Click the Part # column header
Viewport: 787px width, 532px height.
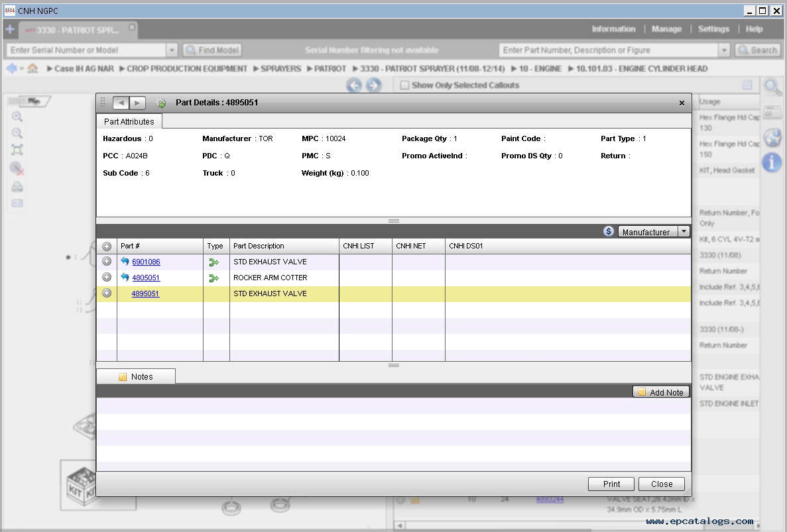pos(160,246)
